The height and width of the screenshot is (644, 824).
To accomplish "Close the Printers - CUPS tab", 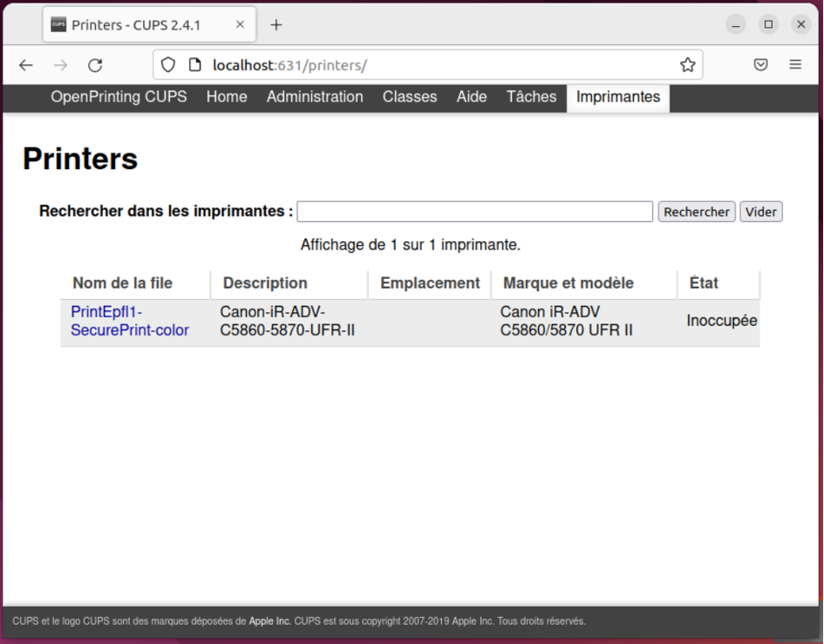I will coord(240,24).
